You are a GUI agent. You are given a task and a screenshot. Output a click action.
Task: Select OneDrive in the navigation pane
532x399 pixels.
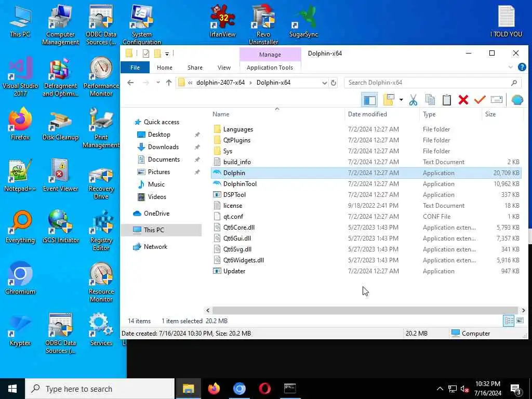(156, 214)
